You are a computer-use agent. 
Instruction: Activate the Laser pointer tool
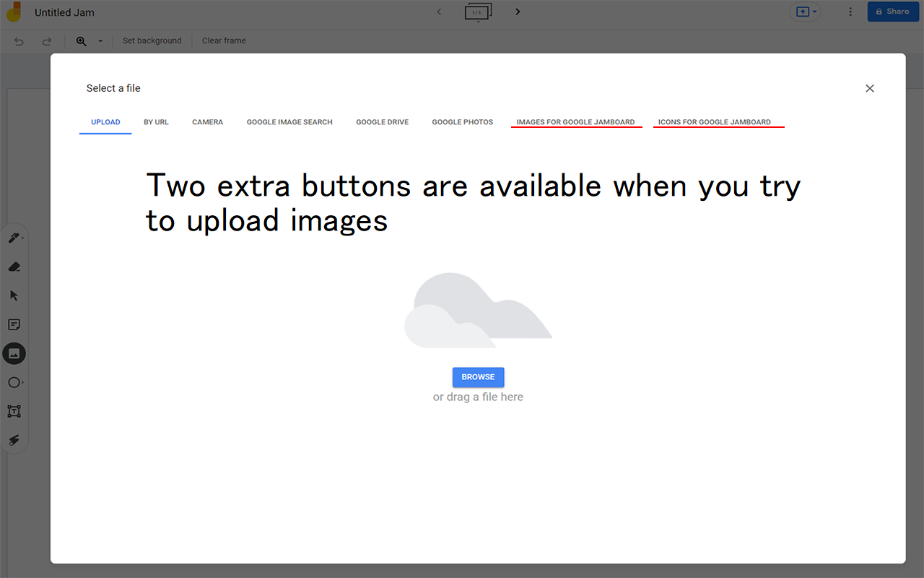tap(14, 440)
